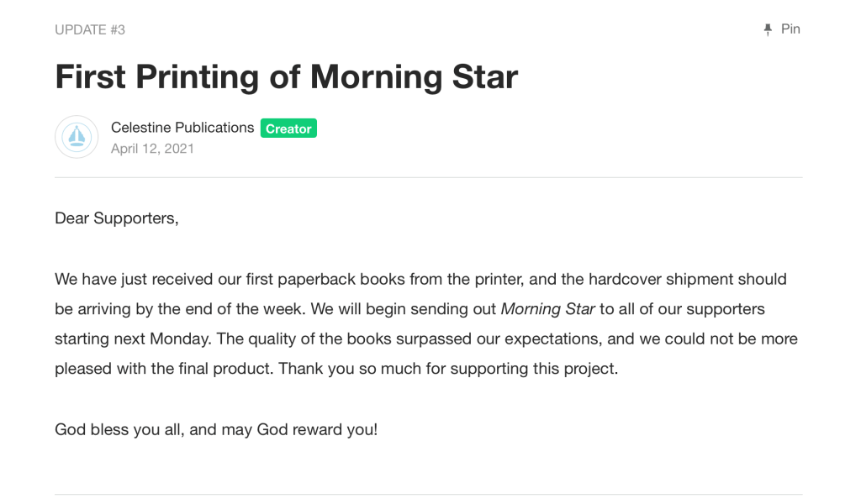Click the italic Morning Star book title

click(547, 309)
